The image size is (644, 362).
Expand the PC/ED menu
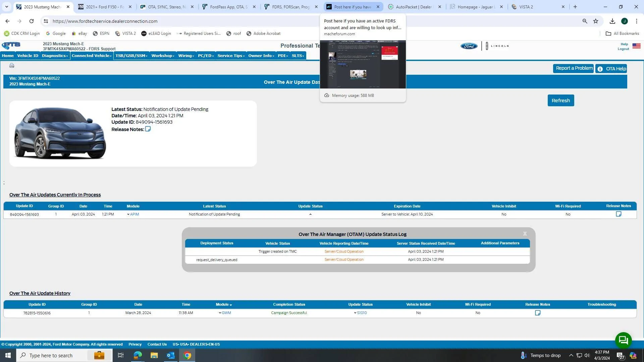coord(206,56)
